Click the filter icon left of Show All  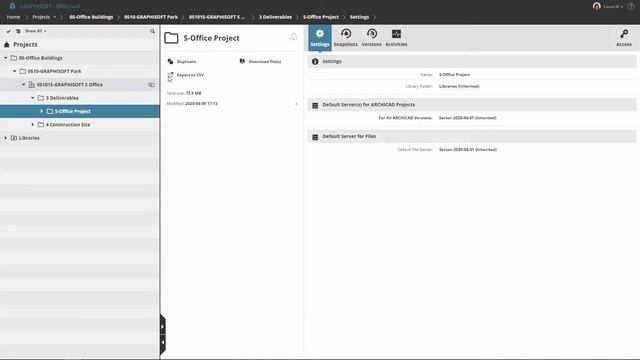[18, 31]
